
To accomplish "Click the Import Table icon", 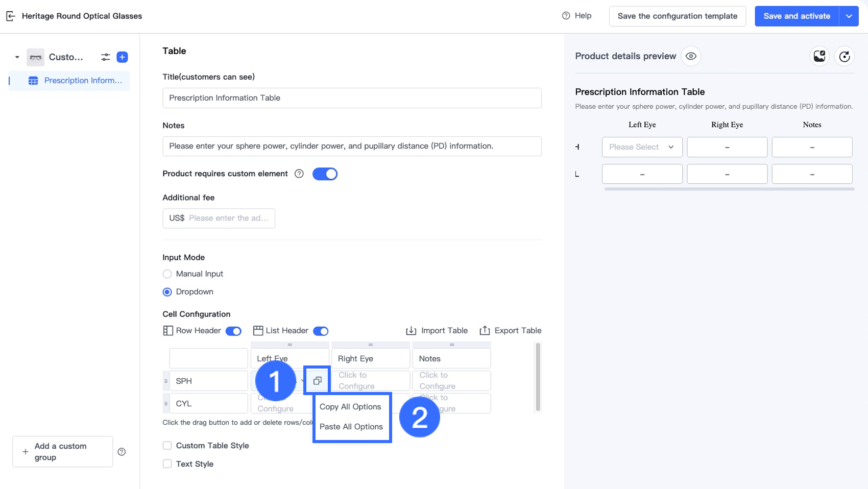I will [411, 331].
